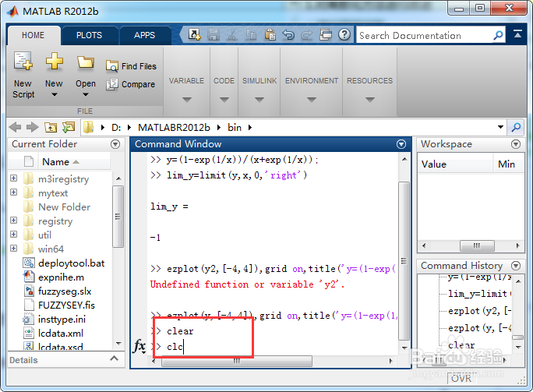Switch to the APPS tab
The height and width of the screenshot is (392, 533).
[144, 35]
